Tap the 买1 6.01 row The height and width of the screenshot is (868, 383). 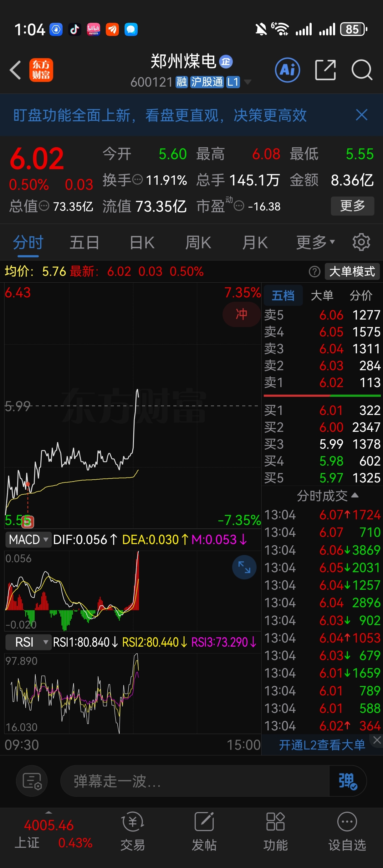pyautogui.click(x=322, y=411)
